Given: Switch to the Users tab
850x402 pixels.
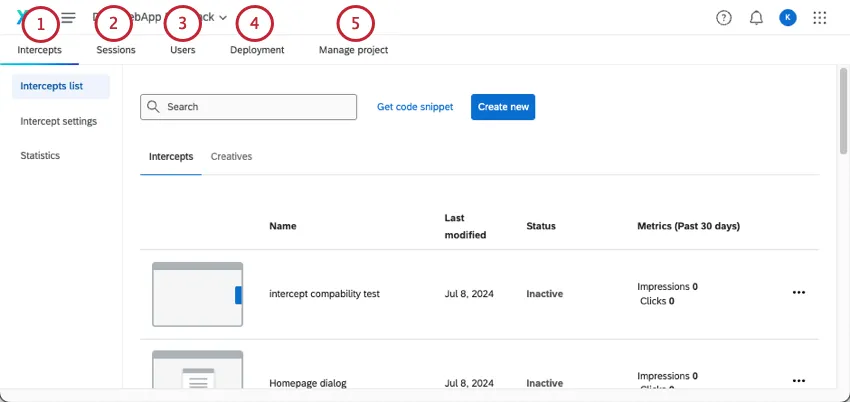Looking at the screenshot, I should click(x=183, y=50).
